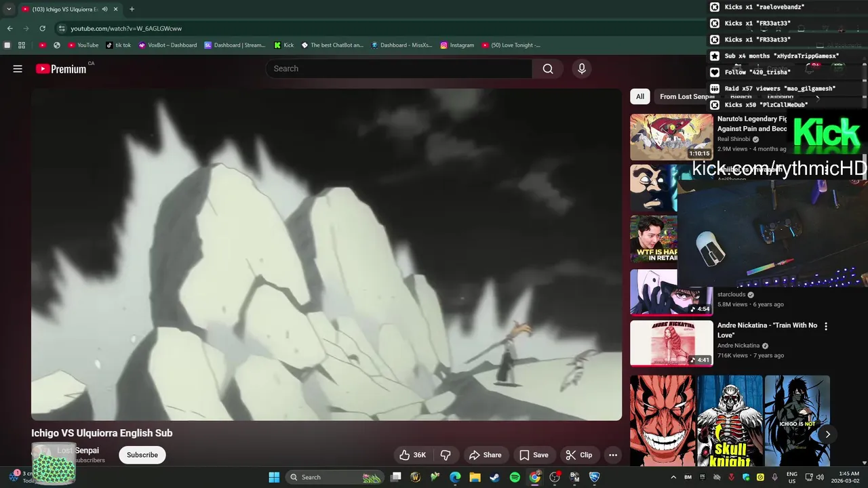Show next Shorts with right arrow
Image resolution: width=868 pixels, height=488 pixels.
click(827, 434)
